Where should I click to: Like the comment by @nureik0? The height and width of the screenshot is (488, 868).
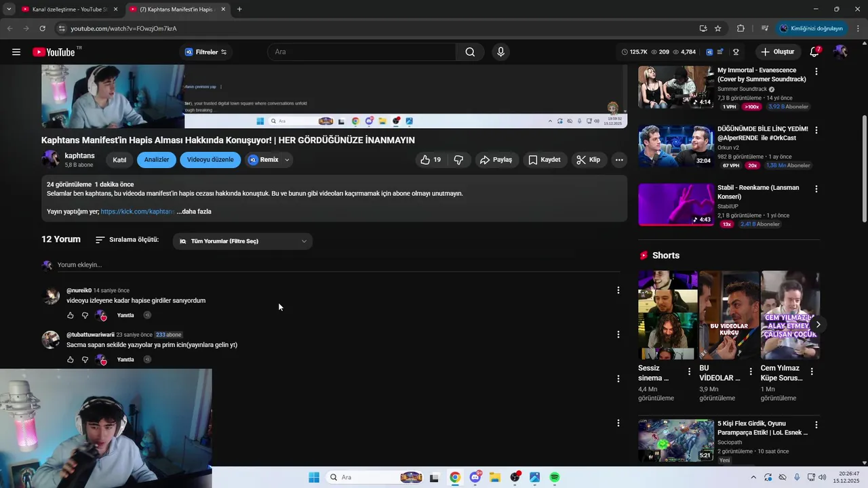[x=70, y=315]
